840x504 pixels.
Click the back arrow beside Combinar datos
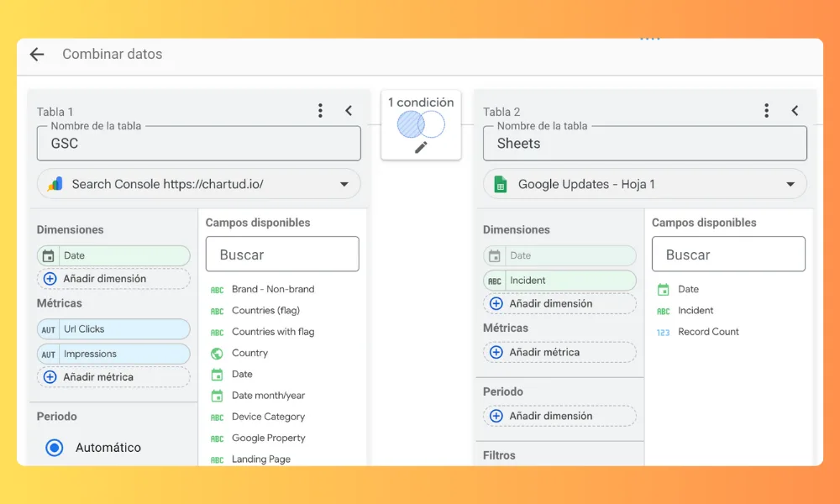coord(36,55)
